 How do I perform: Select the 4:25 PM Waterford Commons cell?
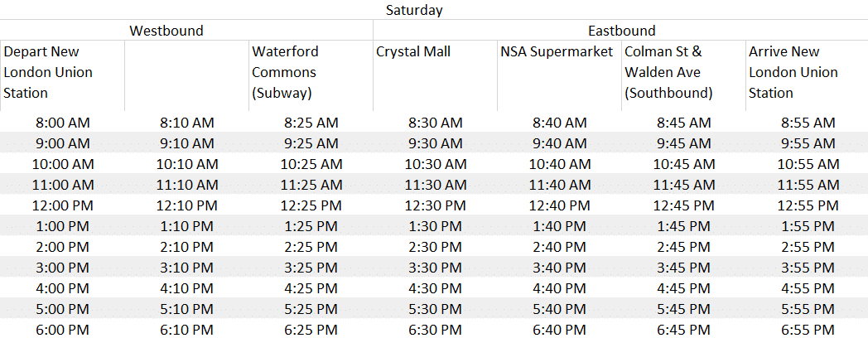[311, 288]
